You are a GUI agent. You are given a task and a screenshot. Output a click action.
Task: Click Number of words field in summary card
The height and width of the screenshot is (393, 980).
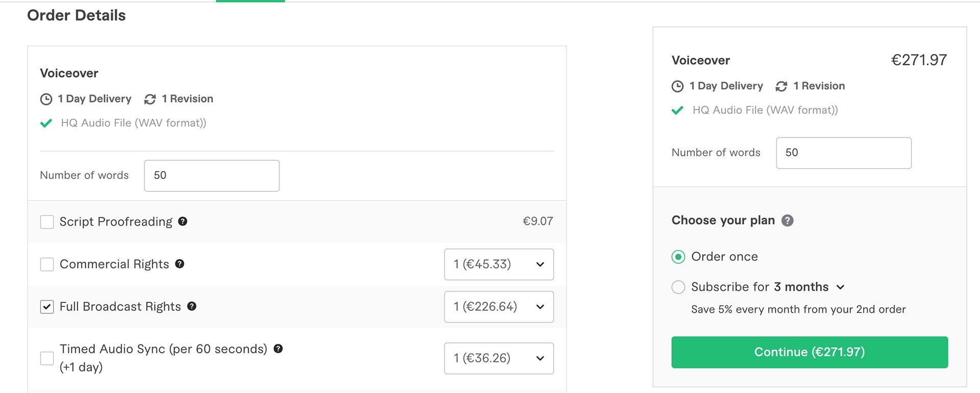[x=843, y=153]
